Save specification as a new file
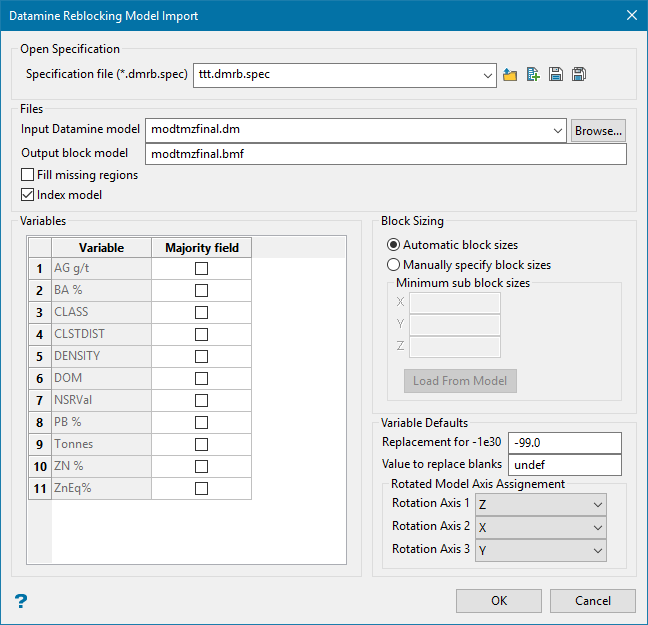 [x=579, y=75]
